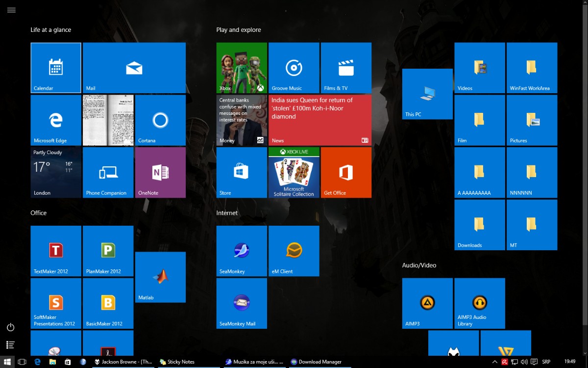
Task: Open AIMP3 Audio Library tile
Action: pos(479,303)
